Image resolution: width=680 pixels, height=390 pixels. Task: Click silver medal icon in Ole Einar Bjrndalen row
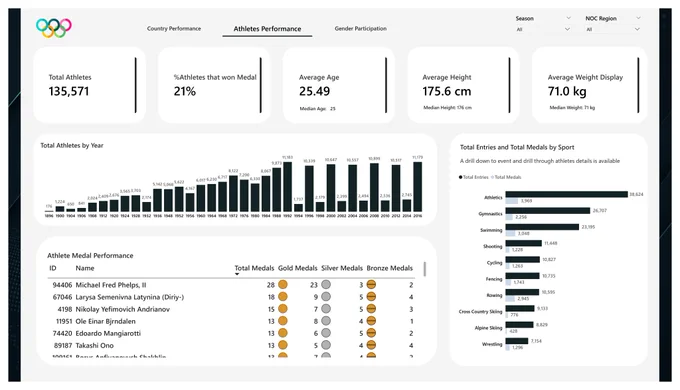(x=326, y=321)
